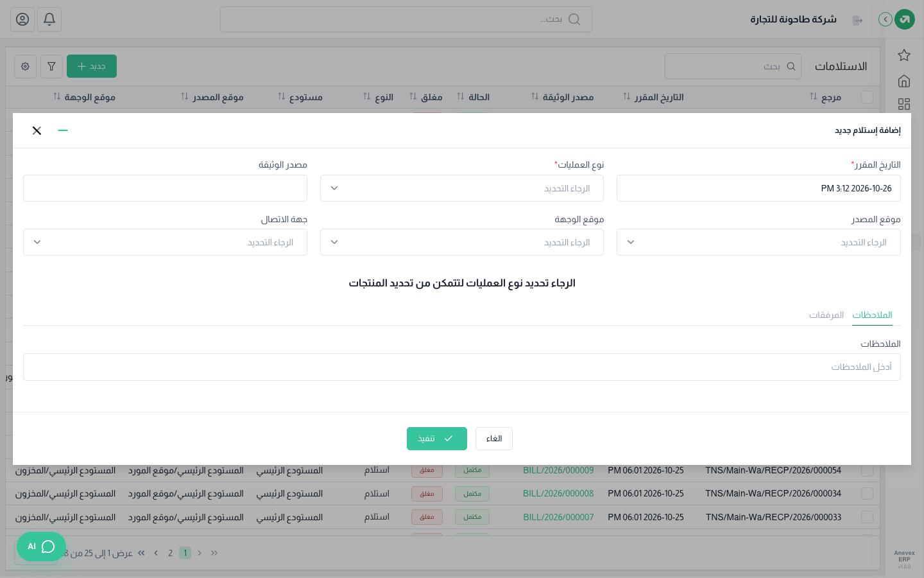Open the modules grid icon in sidebar
The image size is (924, 578).
pyautogui.click(x=904, y=104)
